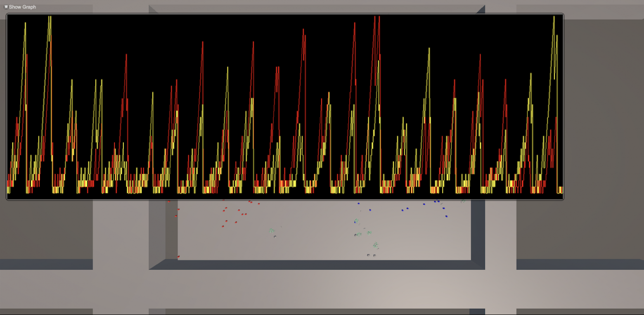Click the leftmost green bush in the arena
The height and width of the screenshot is (315, 644).
tap(272, 230)
